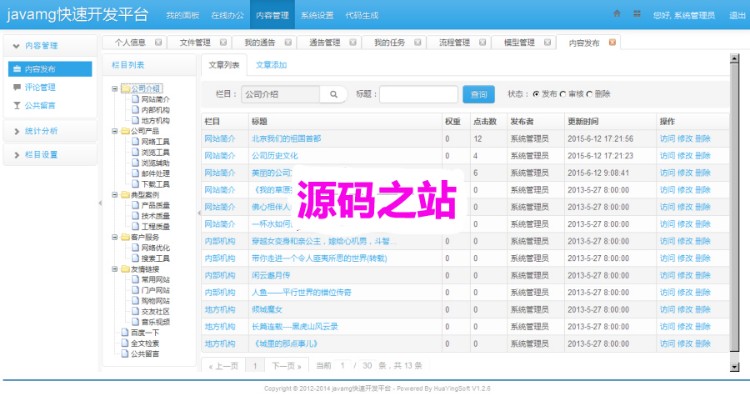Open 评论管理 in the sidebar
750x396 pixels.
tap(40, 87)
